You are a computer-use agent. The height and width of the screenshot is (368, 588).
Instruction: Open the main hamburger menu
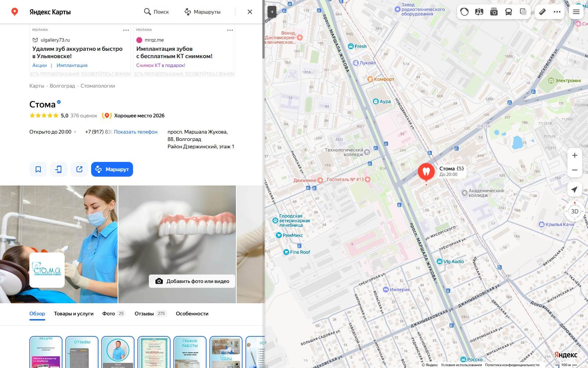(x=576, y=12)
